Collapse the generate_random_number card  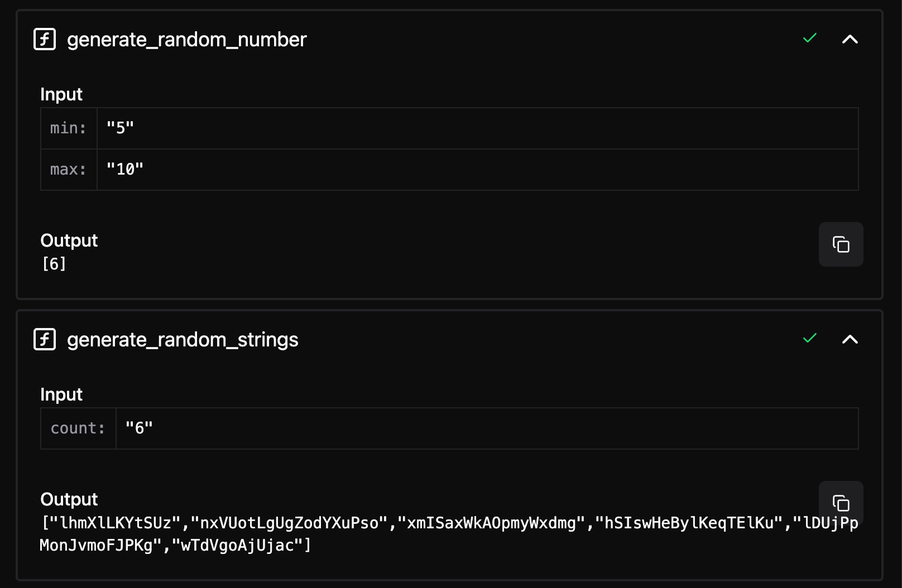point(850,39)
